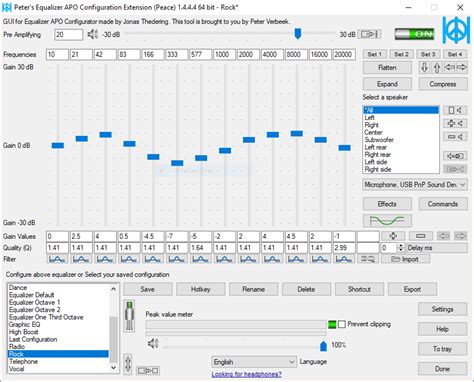Click the Delete button
Image resolution: width=474 pixels, height=382 pixels.
[306, 289]
